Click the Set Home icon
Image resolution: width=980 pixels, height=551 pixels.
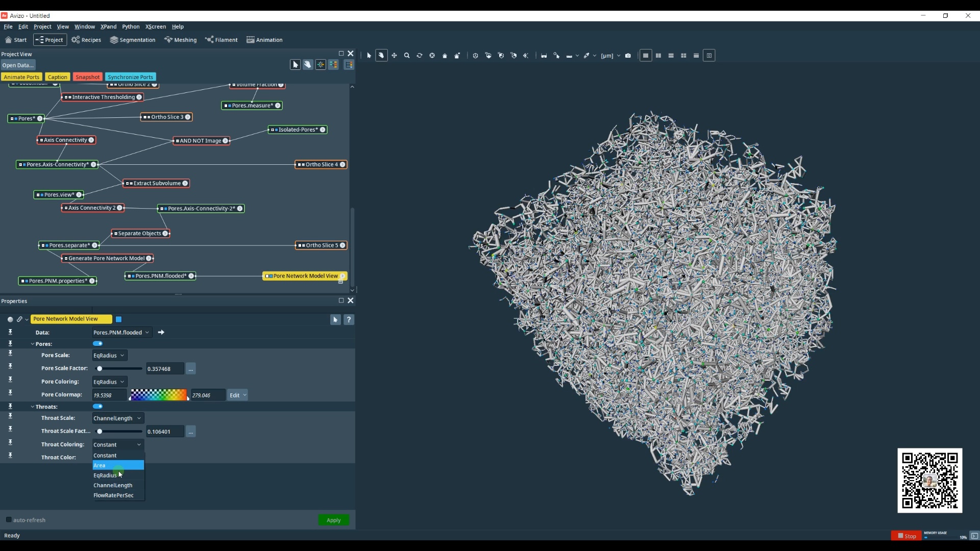[x=457, y=56]
